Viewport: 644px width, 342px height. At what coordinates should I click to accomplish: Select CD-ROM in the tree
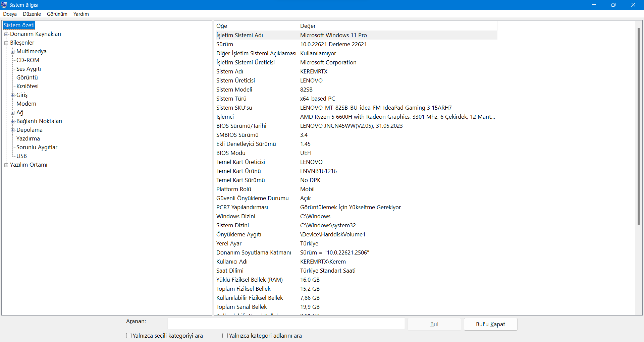[28, 60]
